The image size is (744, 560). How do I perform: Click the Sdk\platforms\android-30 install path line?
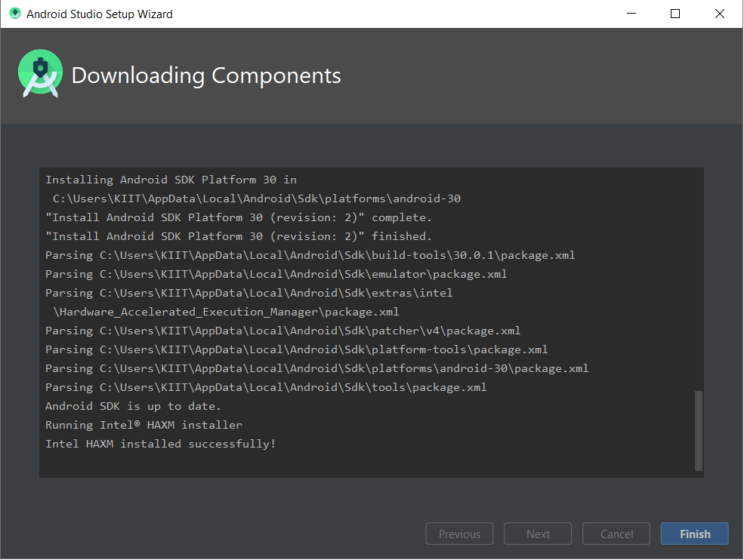(257, 198)
